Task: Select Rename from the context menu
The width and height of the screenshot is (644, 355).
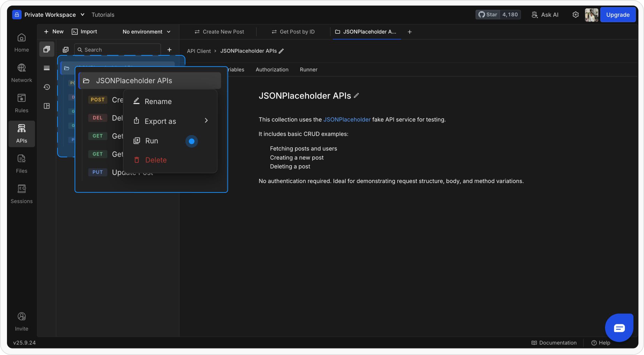Action: click(158, 101)
